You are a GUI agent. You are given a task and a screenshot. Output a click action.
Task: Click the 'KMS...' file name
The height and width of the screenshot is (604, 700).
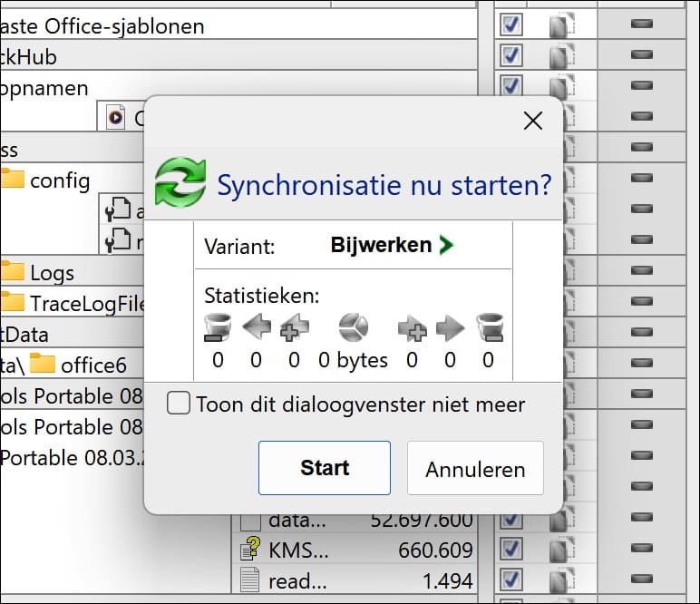pos(298,550)
